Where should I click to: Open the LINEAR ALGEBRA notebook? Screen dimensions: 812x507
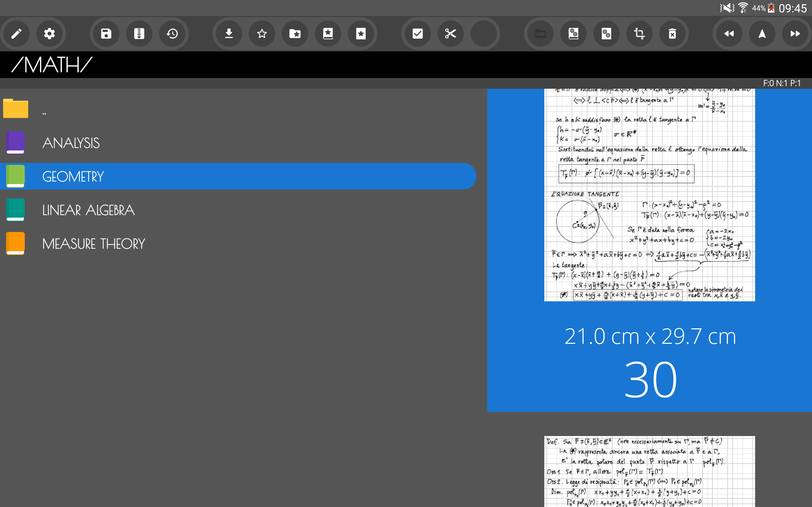[88, 210]
